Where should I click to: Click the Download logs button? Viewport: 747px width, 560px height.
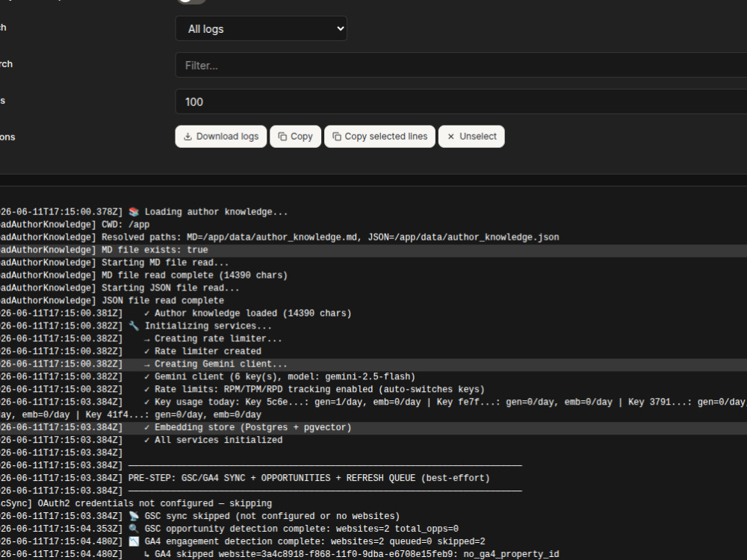pyautogui.click(x=221, y=137)
